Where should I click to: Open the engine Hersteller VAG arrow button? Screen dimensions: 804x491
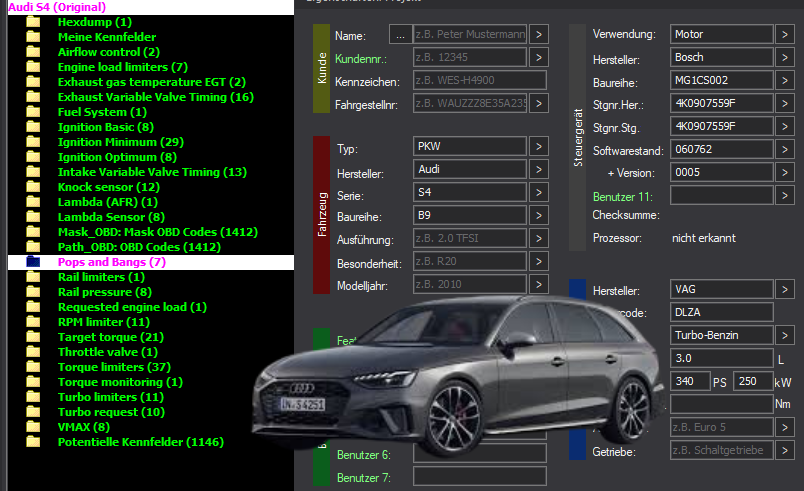point(785,290)
